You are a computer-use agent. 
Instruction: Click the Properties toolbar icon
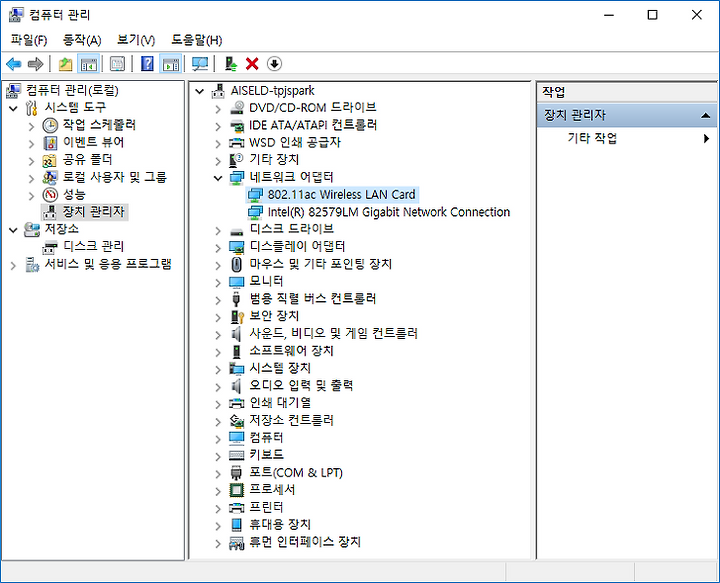point(117,64)
